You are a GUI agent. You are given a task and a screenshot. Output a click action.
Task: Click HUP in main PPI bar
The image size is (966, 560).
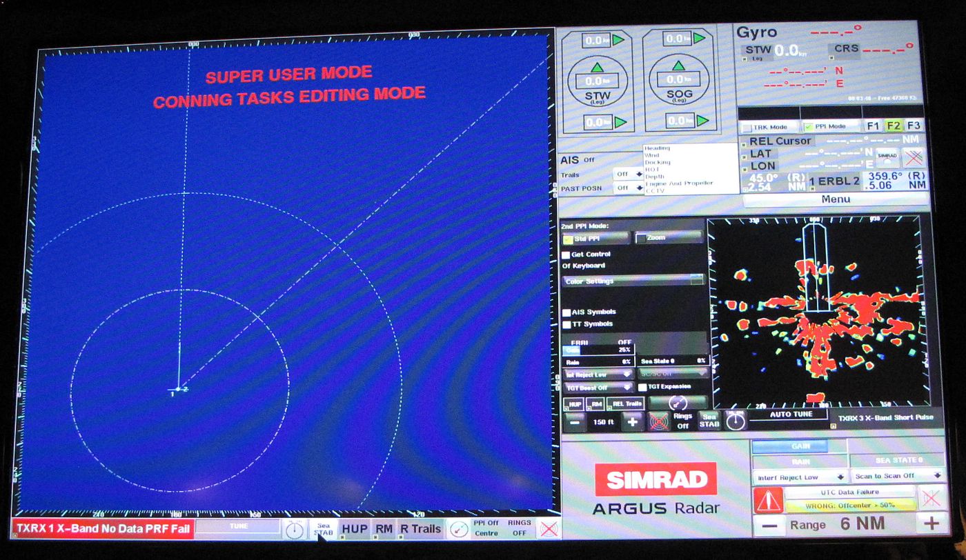tap(355, 529)
